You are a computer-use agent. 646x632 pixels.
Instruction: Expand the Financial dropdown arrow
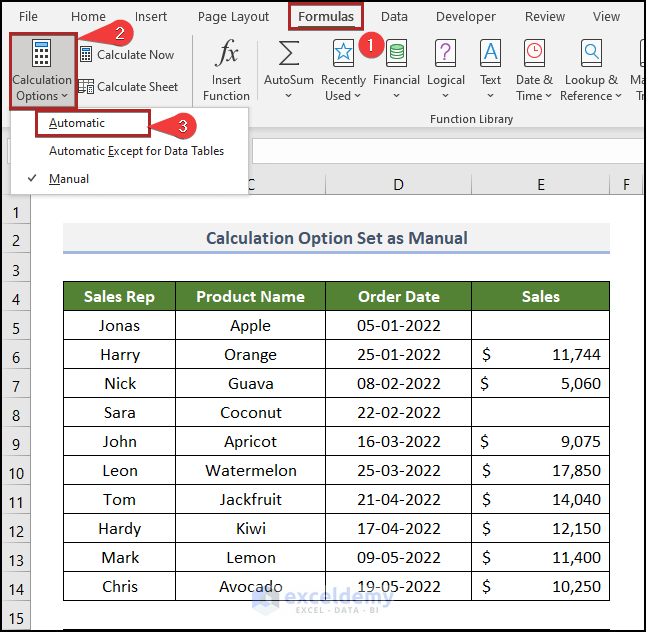point(396,97)
